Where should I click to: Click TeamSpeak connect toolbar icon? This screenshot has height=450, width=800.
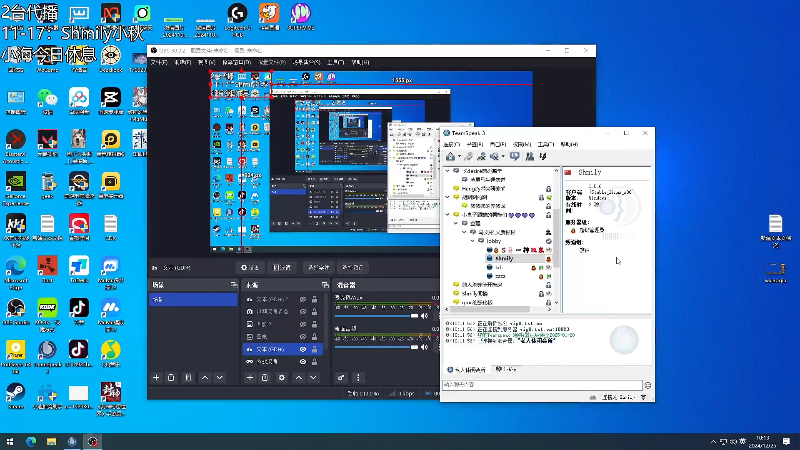451,157
